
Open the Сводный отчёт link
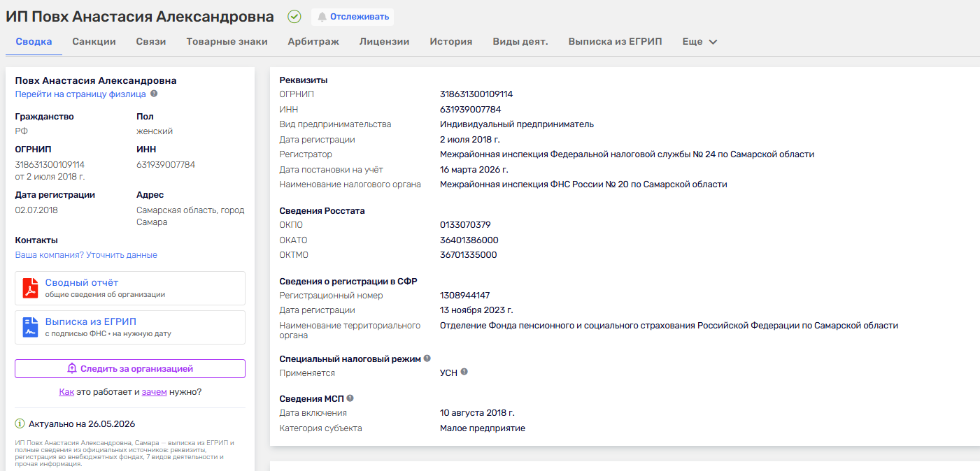[x=82, y=282]
